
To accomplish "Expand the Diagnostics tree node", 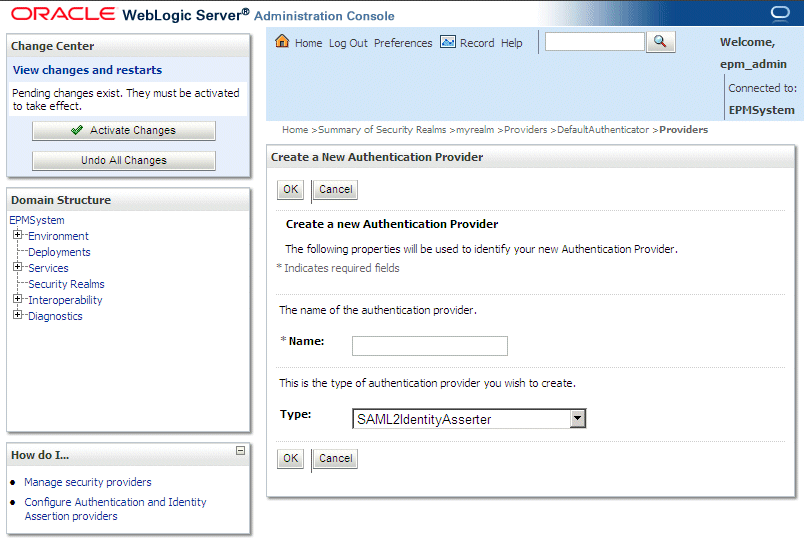I will [x=18, y=316].
